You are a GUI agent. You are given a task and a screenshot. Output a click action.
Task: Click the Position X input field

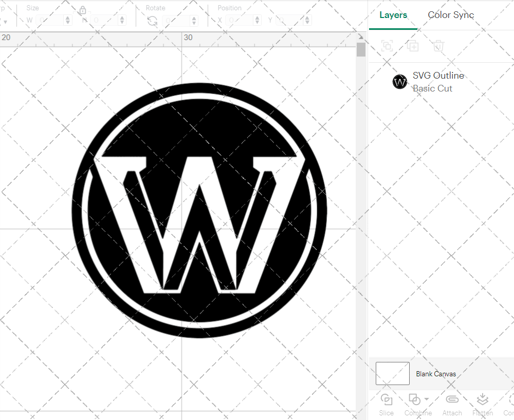pos(241,21)
